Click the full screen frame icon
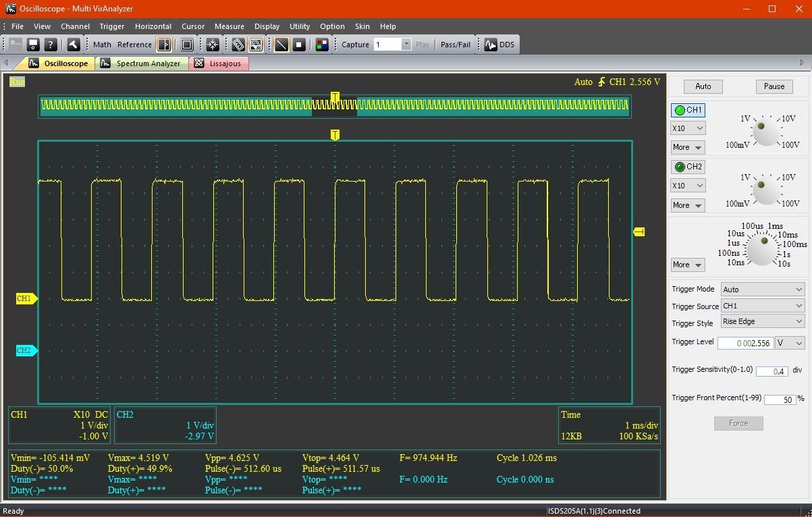The height and width of the screenshot is (517, 812). click(x=187, y=45)
